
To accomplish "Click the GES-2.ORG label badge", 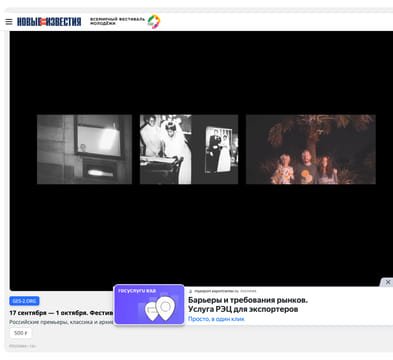I will pos(24,301).
